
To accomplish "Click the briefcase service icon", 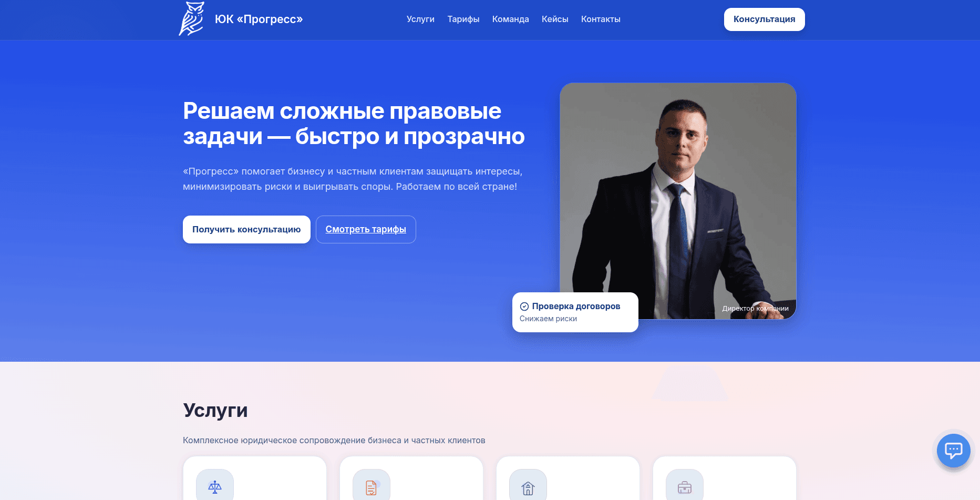I will click(685, 487).
